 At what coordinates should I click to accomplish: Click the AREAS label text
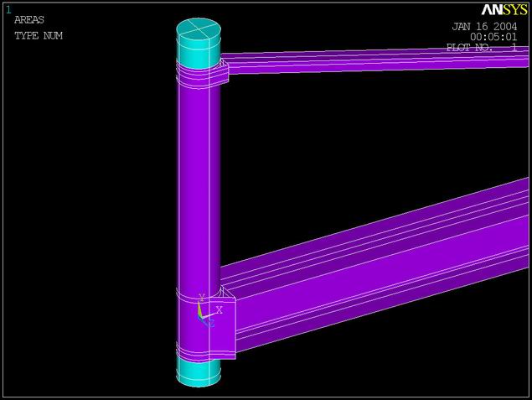pyautogui.click(x=29, y=19)
